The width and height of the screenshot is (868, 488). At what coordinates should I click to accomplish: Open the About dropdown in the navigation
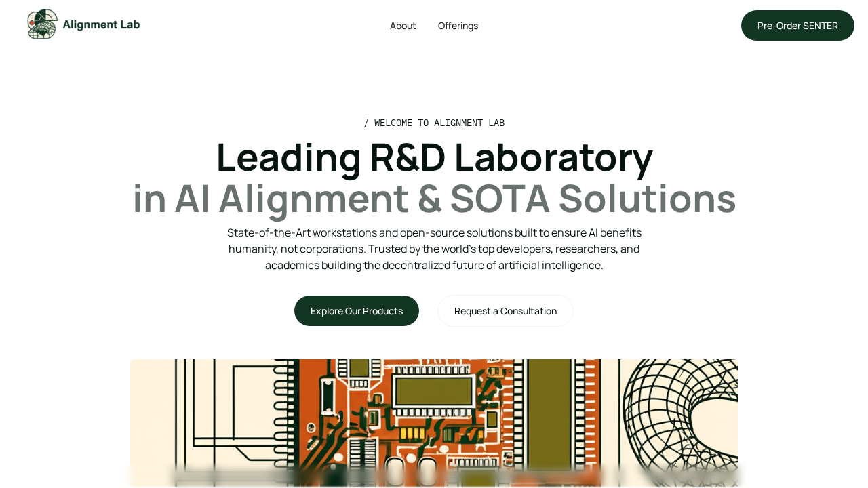click(403, 25)
